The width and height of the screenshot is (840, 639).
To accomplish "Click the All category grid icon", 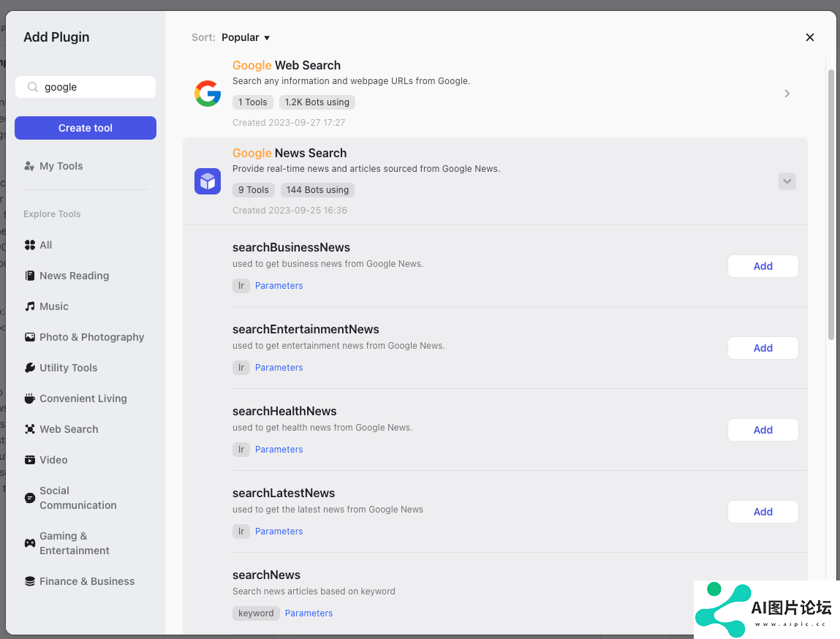I will click(x=30, y=245).
